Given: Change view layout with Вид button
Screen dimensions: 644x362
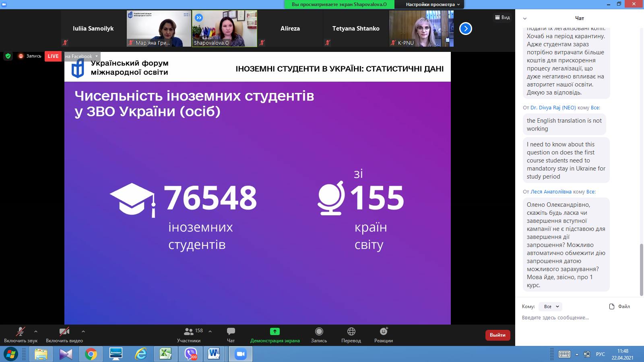Looking at the screenshot, I should (502, 17).
